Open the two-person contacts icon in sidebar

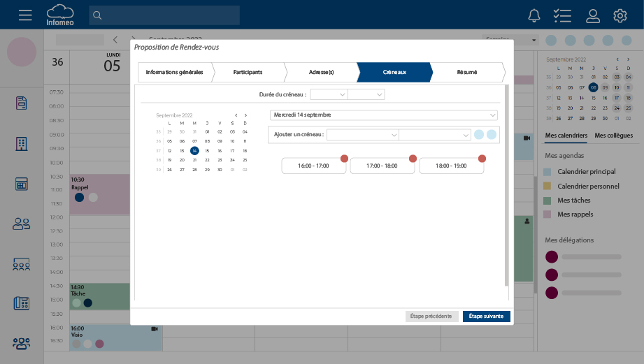22,224
